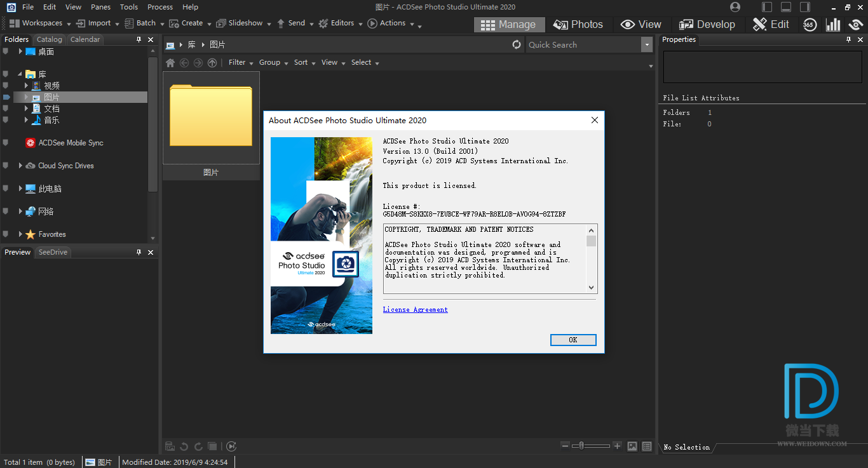Screen dimensions: 868x468
Task: Switch to the Catalog tab
Action: 50,39
